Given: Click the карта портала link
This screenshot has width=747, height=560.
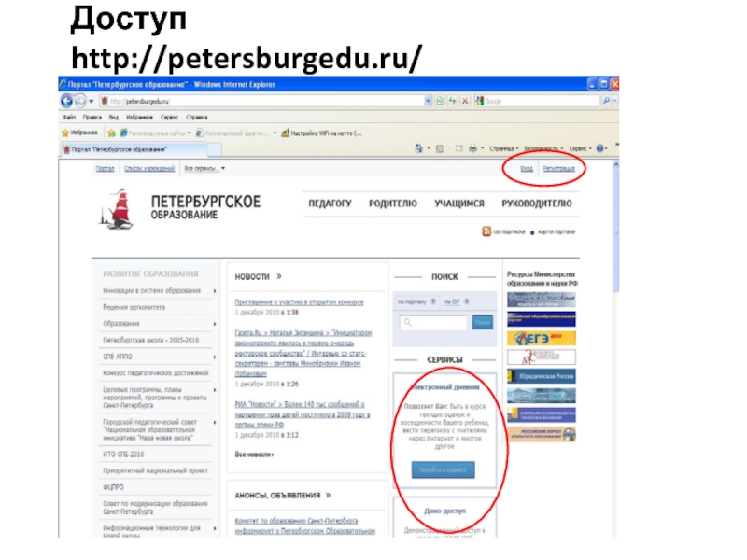Looking at the screenshot, I should click(x=557, y=231).
